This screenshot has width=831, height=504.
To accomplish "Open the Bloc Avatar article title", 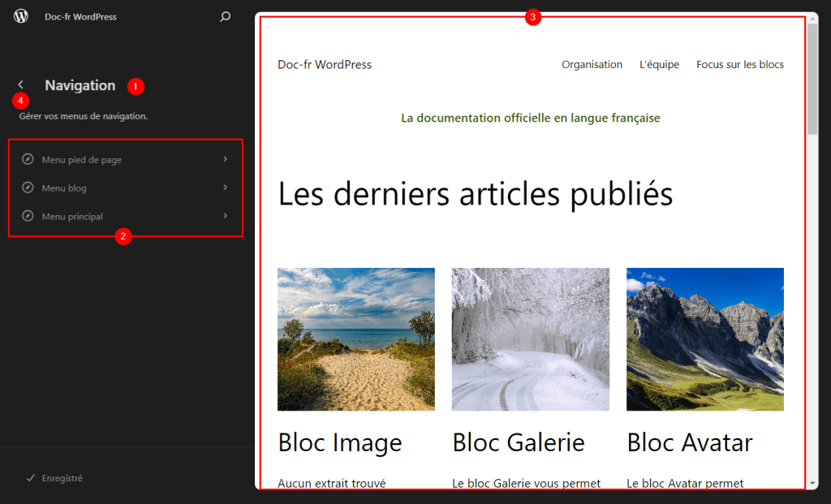I will (x=690, y=442).
